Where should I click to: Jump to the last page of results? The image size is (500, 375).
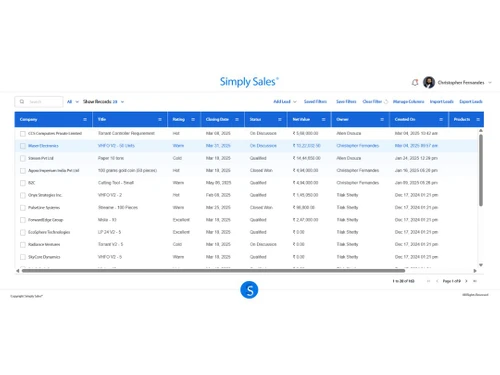point(475,281)
